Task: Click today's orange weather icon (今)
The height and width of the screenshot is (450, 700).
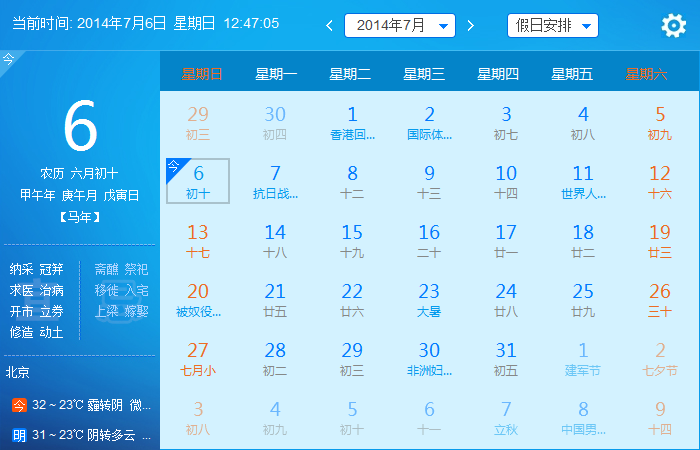Action: pos(19,405)
